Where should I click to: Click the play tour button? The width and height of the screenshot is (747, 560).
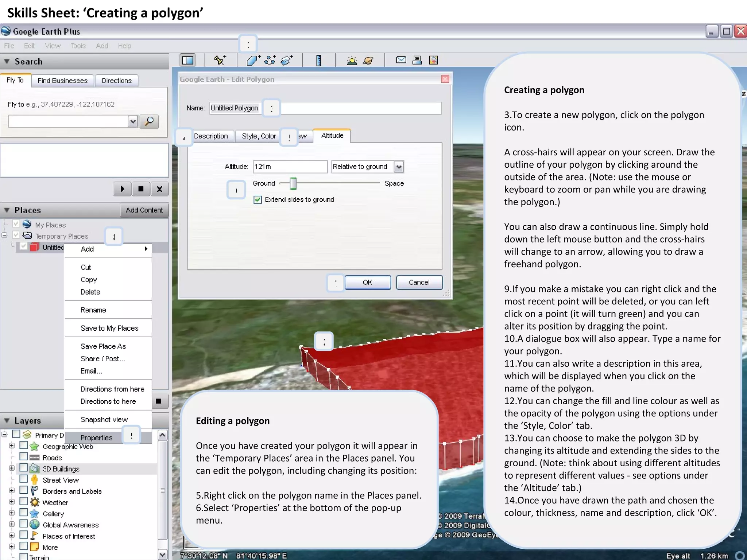123,189
